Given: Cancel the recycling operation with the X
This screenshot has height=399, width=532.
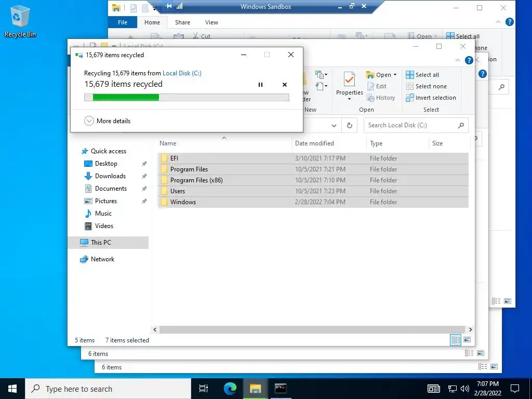Looking at the screenshot, I should pos(285,85).
